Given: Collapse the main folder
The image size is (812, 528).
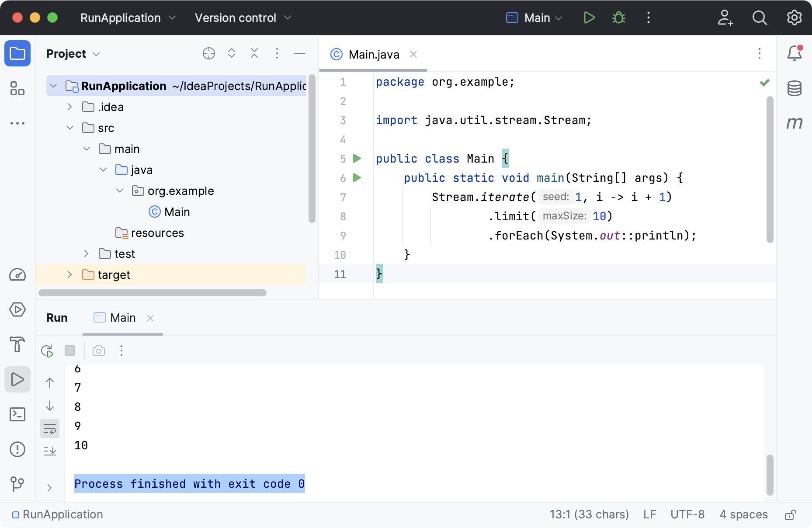Looking at the screenshot, I should 87,149.
